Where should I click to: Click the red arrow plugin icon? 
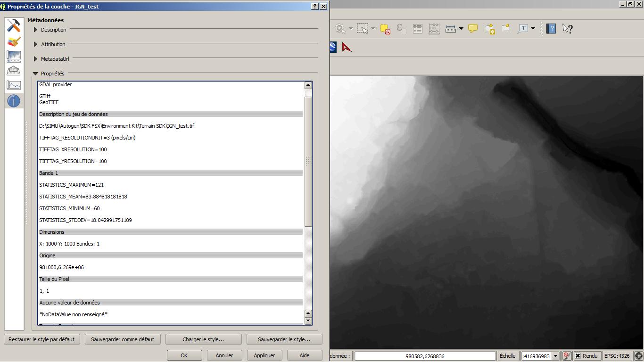click(347, 47)
